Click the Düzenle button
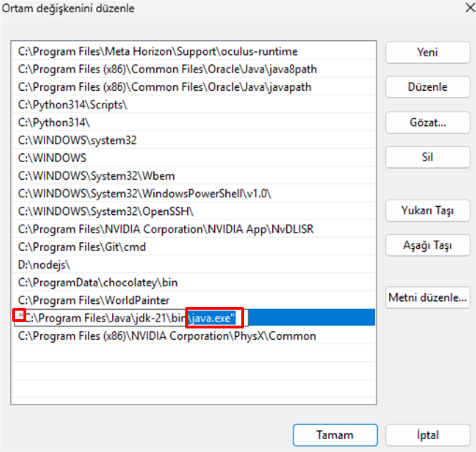 [427, 87]
